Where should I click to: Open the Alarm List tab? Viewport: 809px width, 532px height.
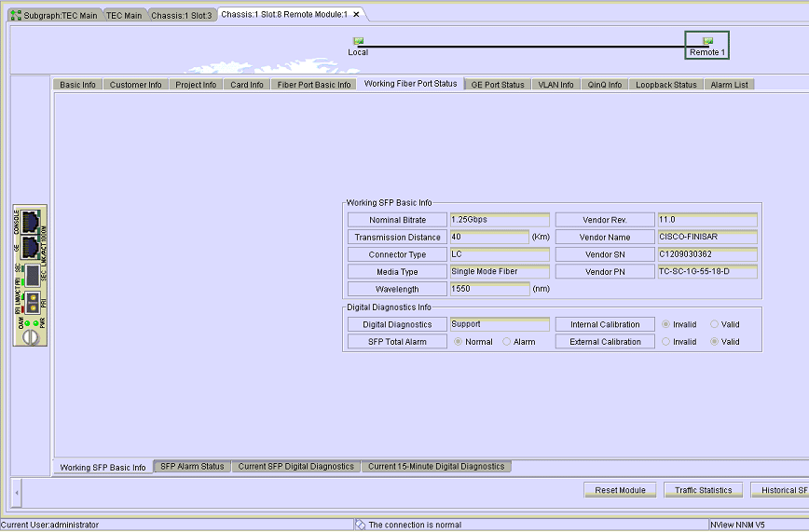coord(729,85)
